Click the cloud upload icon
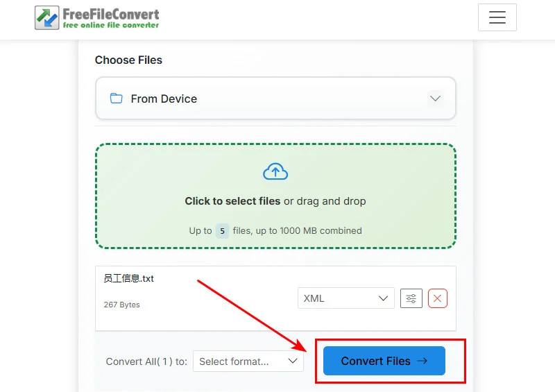 [275, 171]
